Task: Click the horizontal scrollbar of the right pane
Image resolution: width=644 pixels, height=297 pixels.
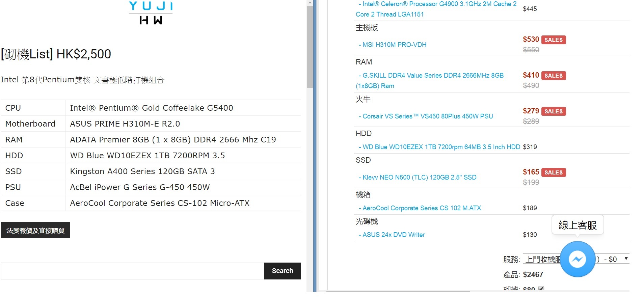Action: (398, 291)
